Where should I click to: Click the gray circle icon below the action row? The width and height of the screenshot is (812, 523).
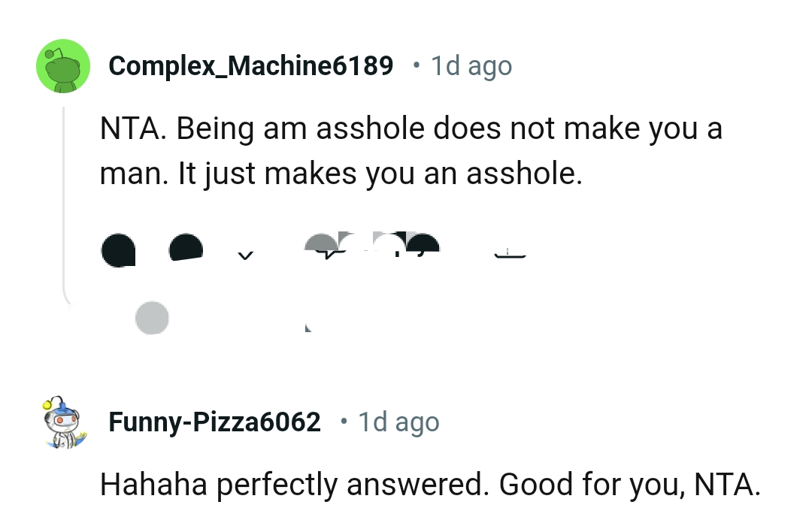(x=153, y=317)
